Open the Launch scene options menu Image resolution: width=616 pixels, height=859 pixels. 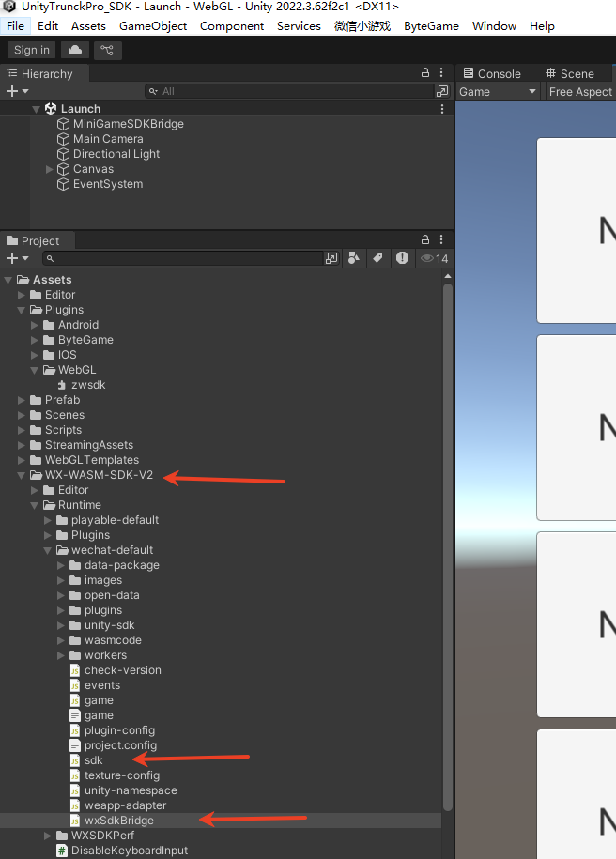pos(442,109)
